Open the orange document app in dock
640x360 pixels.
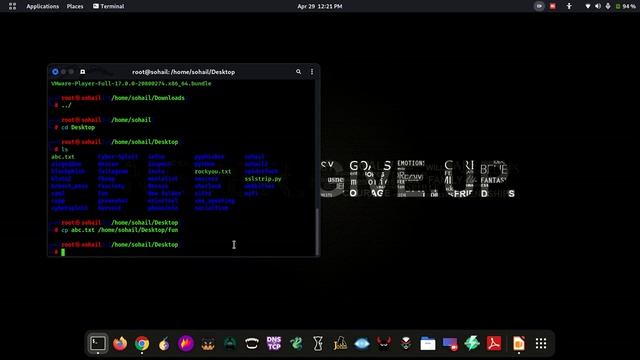[519, 344]
